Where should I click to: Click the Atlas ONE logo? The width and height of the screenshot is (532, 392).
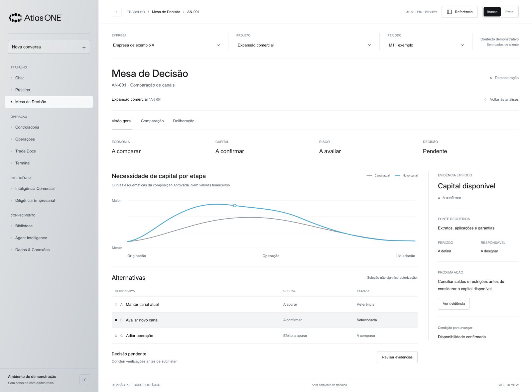tap(36, 18)
